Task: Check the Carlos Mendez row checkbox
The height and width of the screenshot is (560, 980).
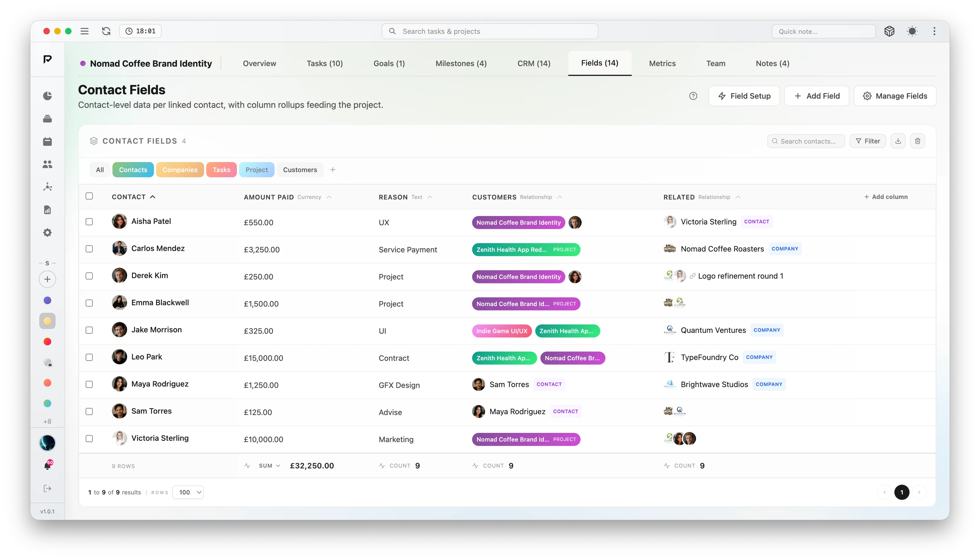Action: click(x=89, y=249)
